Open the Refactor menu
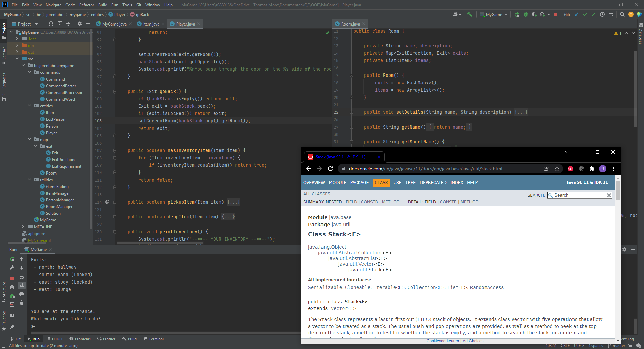 coord(86,5)
